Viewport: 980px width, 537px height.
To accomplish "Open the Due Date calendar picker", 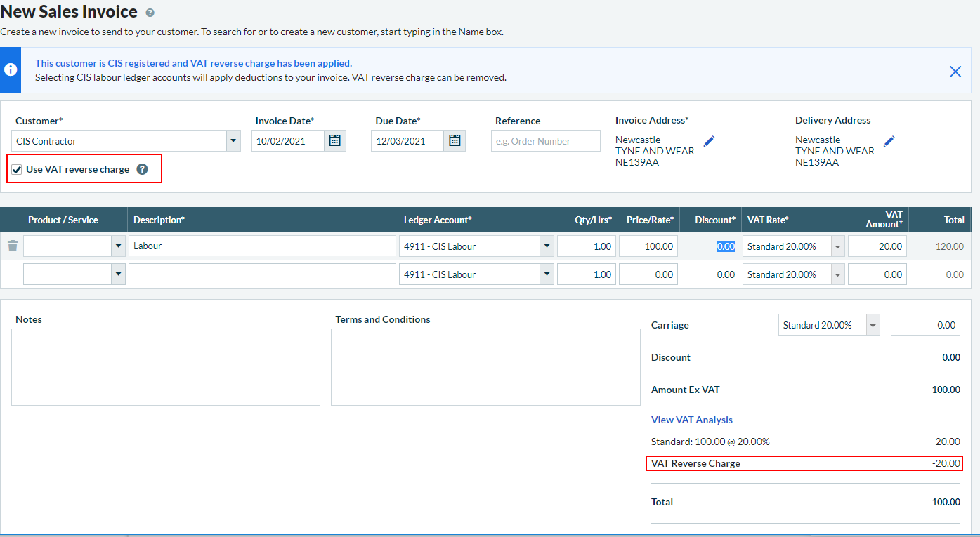I will (455, 141).
